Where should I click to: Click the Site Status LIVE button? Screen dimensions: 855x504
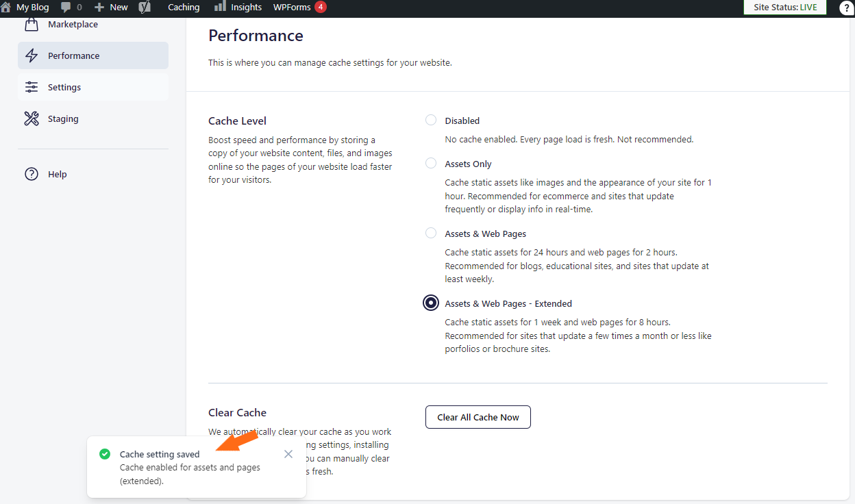(784, 8)
